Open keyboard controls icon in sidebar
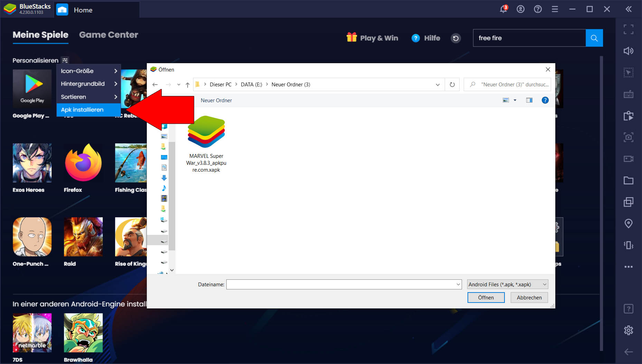 pyautogui.click(x=629, y=94)
